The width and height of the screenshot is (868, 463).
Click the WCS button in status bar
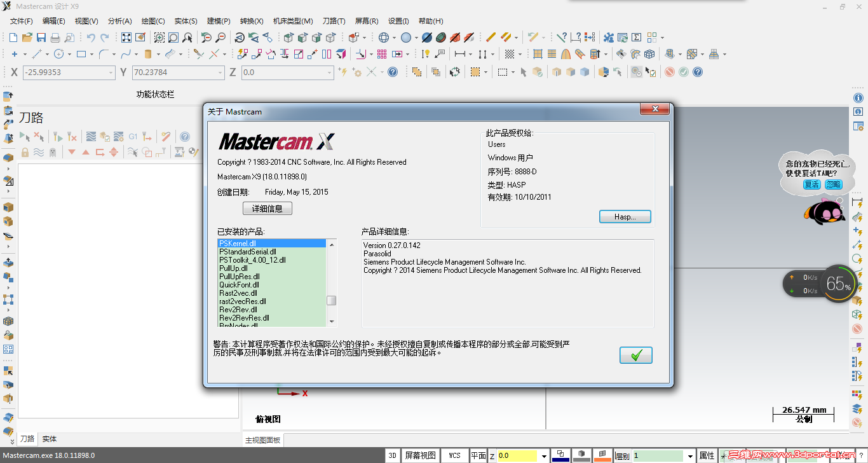tap(455, 455)
